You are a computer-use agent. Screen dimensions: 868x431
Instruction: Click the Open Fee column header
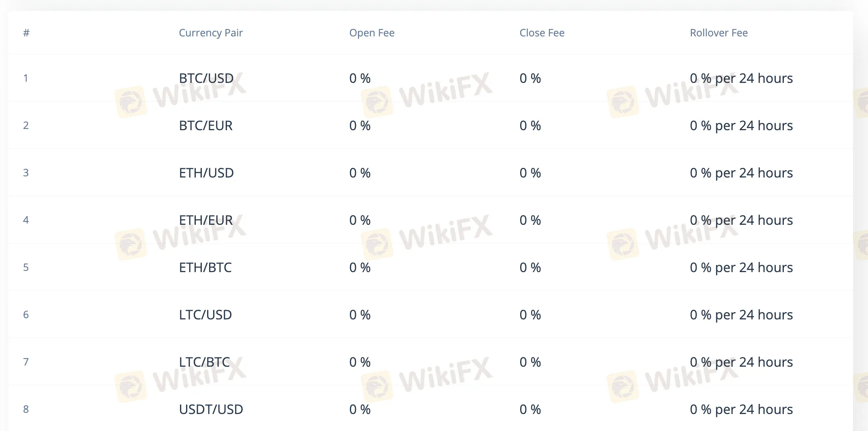pyautogui.click(x=372, y=33)
